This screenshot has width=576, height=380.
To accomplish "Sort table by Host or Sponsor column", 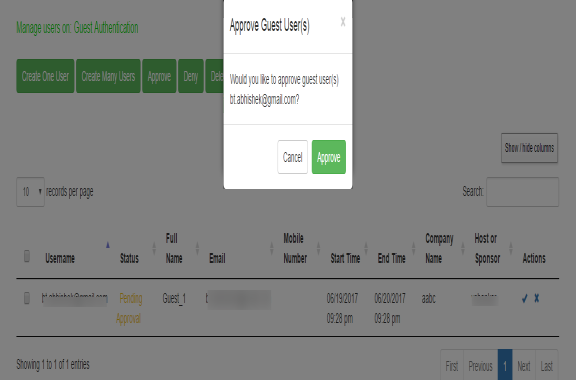I will click(487, 248).
